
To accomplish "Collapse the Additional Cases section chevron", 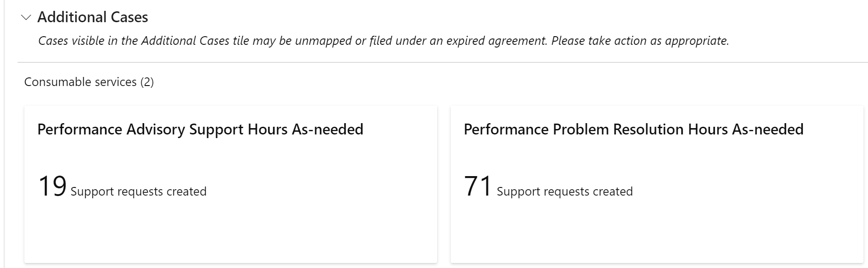I will pyautogui.click(x=26, y=18).
